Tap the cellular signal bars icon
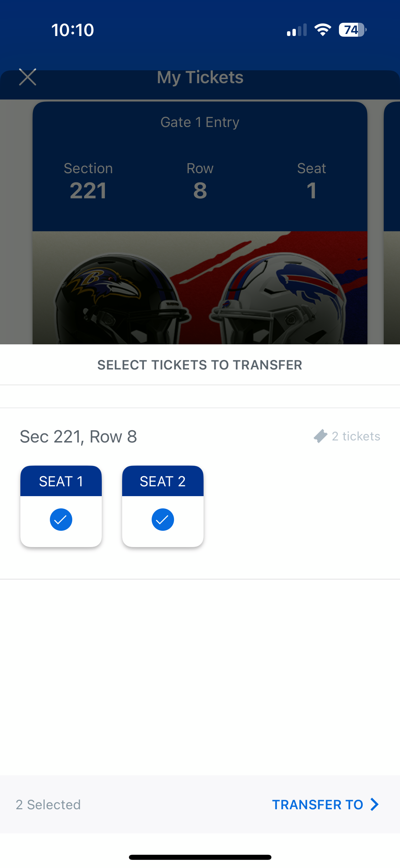 click(297, 30)
